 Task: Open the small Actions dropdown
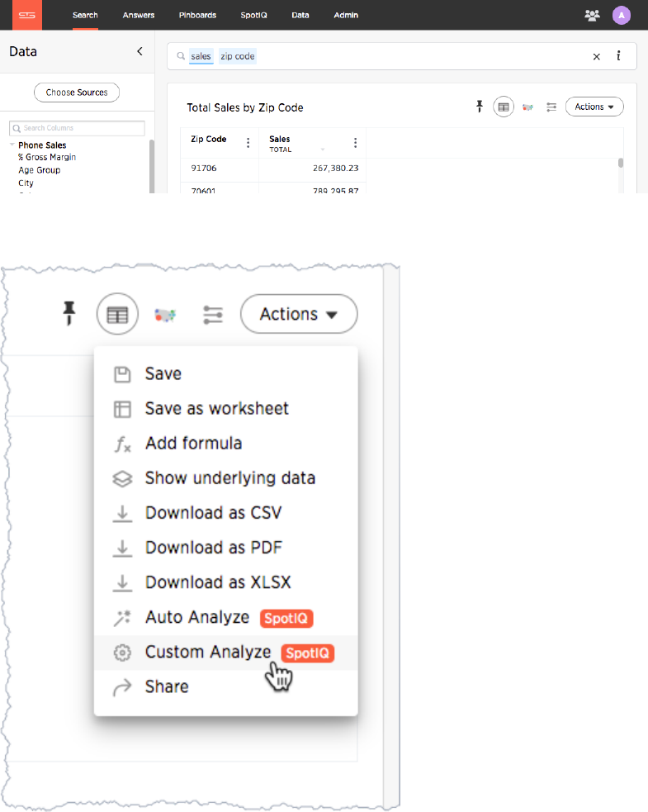click(594, 107)
